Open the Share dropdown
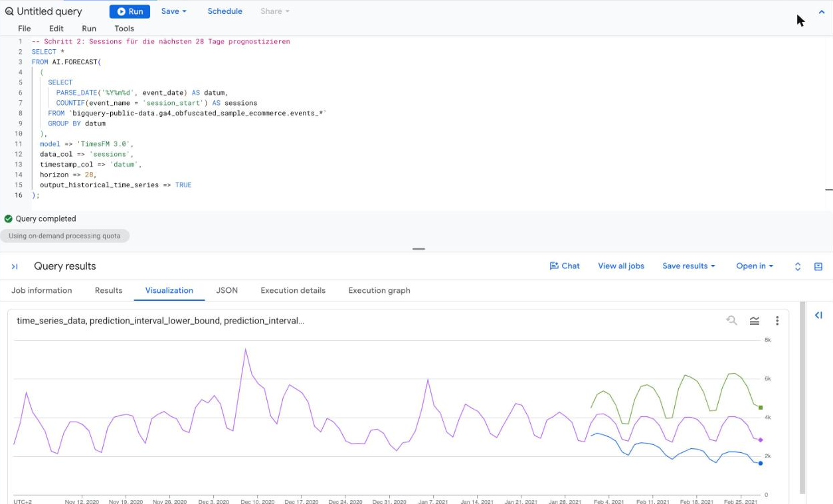This screenshot has height=504, width=833. click(274, 11)
